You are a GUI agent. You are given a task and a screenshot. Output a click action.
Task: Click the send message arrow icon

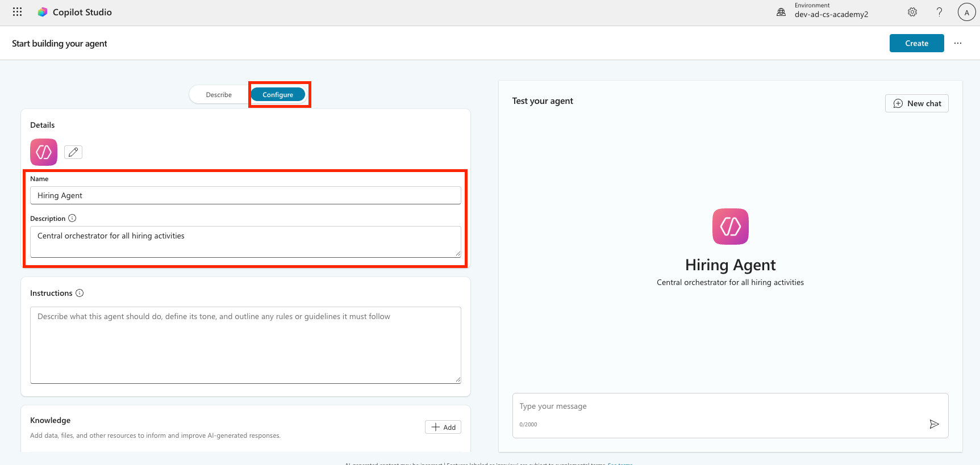934,424
